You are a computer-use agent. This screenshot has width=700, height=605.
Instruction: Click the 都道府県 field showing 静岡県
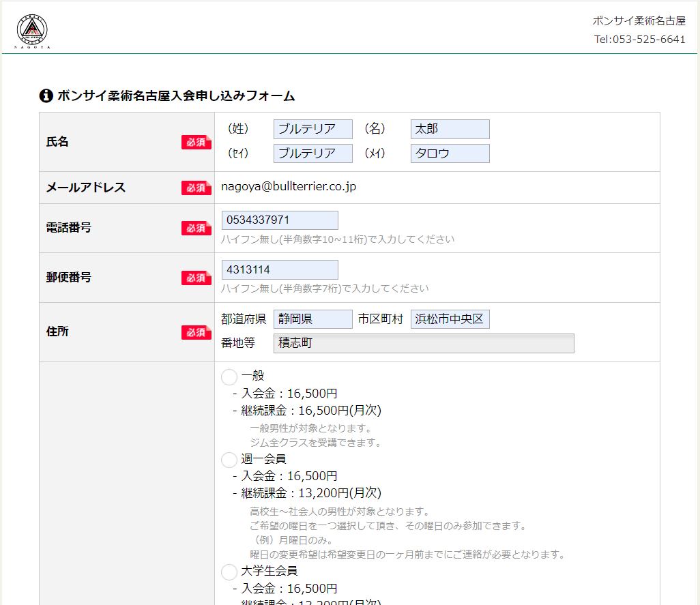[313, 319]
